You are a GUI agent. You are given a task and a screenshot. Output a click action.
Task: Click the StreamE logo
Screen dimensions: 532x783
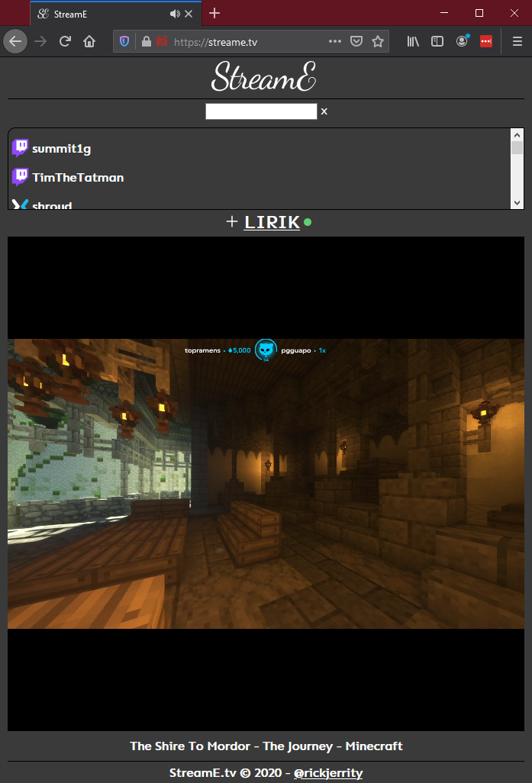[264, 76]
